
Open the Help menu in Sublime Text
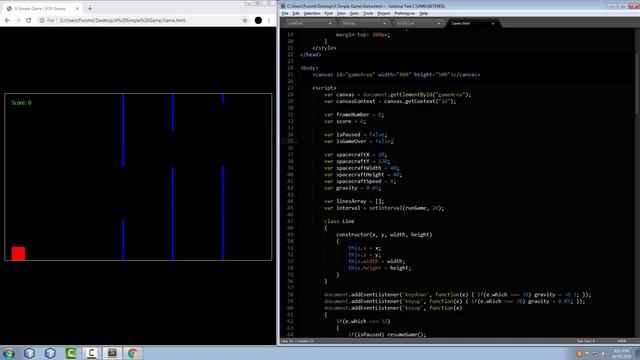(x=424, y=13)
